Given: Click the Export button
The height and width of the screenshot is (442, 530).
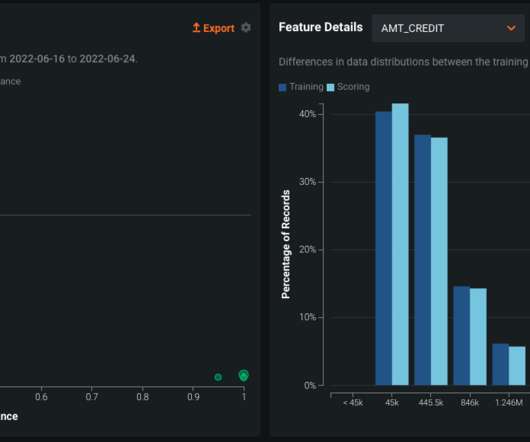Looking at the screenshot, I should pyautogui.click(x=213, y=28).
